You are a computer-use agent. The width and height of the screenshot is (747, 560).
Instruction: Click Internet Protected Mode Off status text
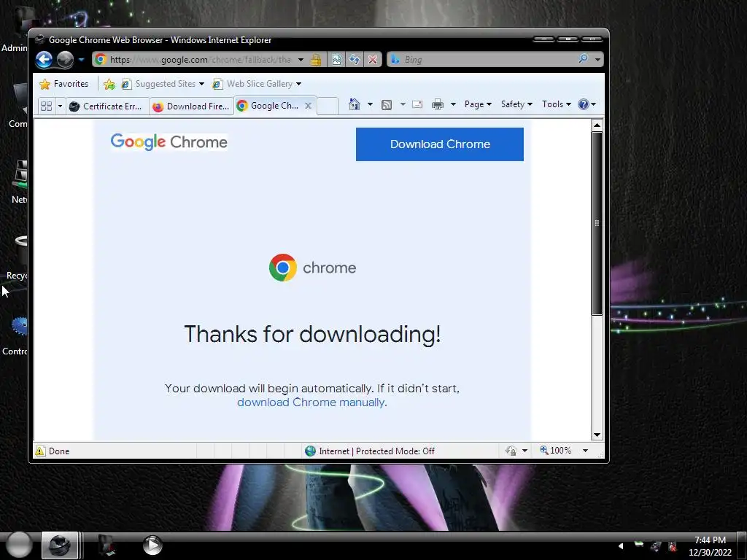[376, 451]
